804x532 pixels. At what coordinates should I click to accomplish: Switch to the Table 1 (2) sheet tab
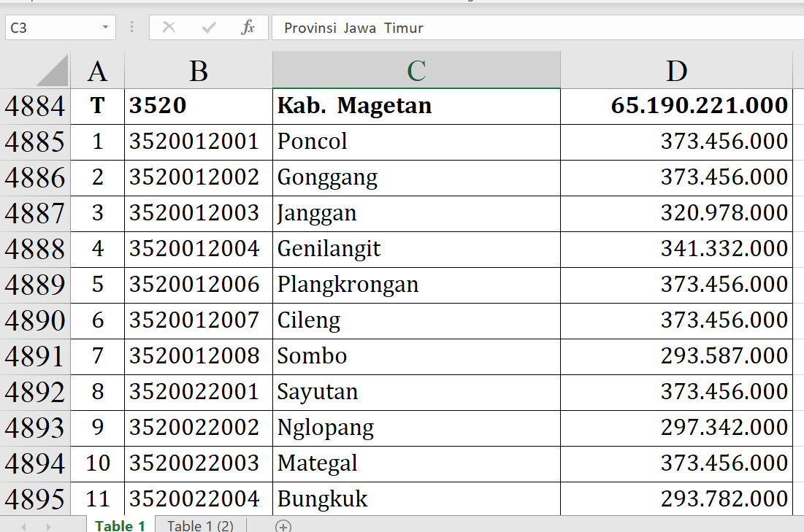point(200,525)
